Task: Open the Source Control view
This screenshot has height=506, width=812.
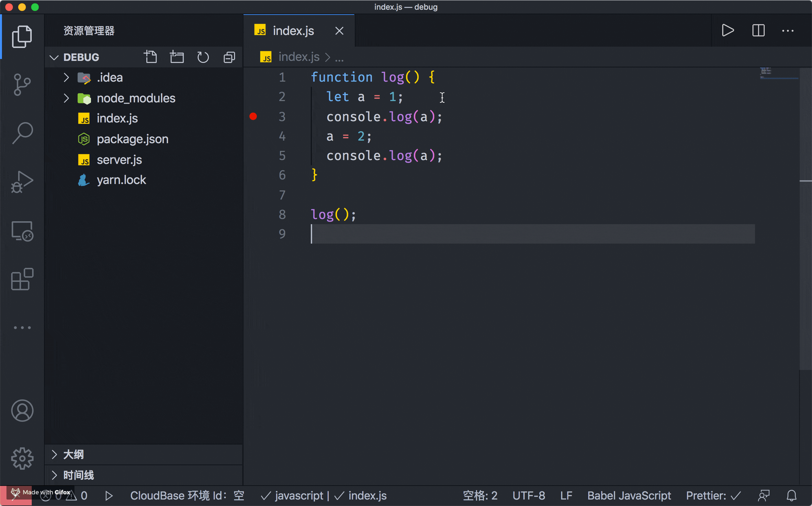Action: click(x=22, y=84)
